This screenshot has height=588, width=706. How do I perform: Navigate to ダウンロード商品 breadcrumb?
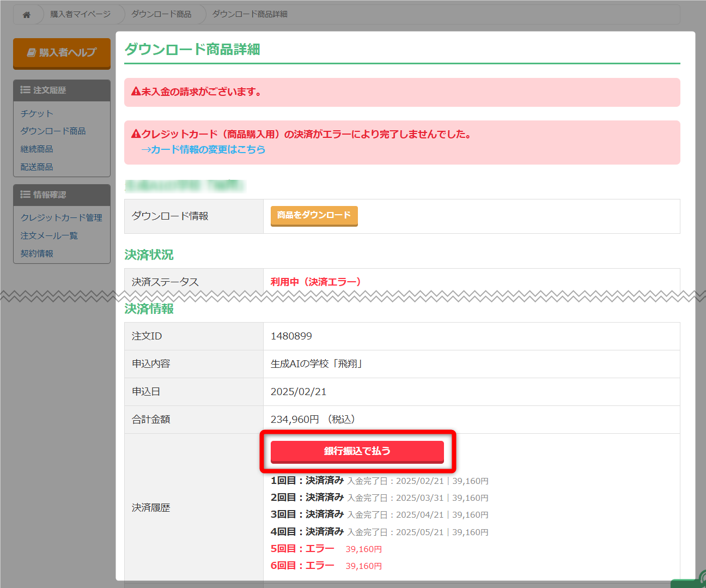click(161, 14)
